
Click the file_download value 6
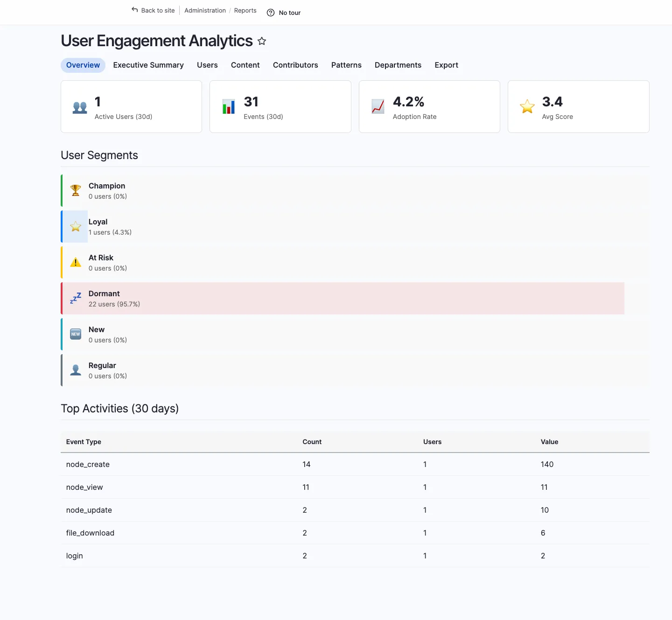pos(543,533)
